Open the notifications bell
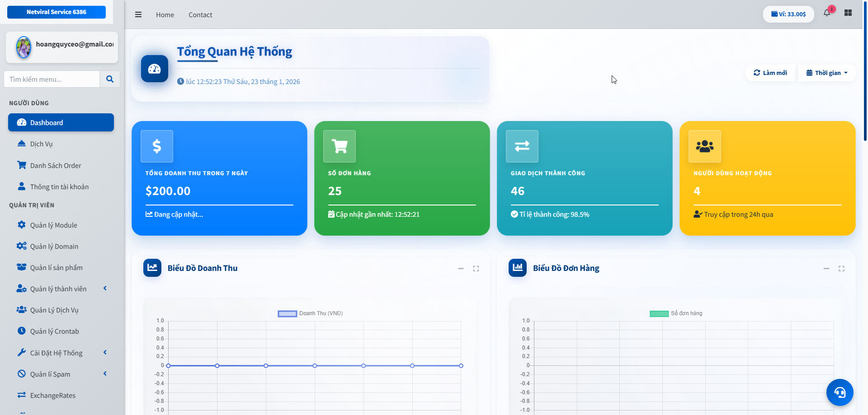The height and width of the screenshot is (415, 868). 827,13
